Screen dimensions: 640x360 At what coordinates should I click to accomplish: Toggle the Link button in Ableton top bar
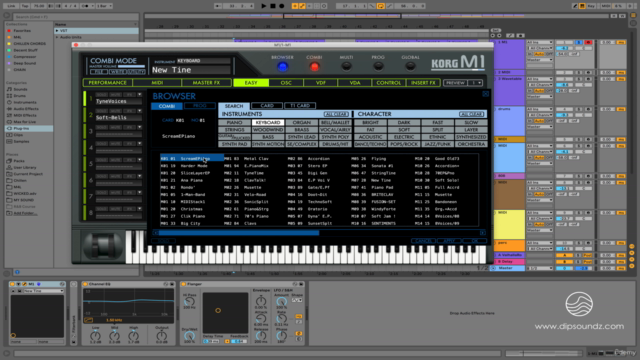[11, 6]
